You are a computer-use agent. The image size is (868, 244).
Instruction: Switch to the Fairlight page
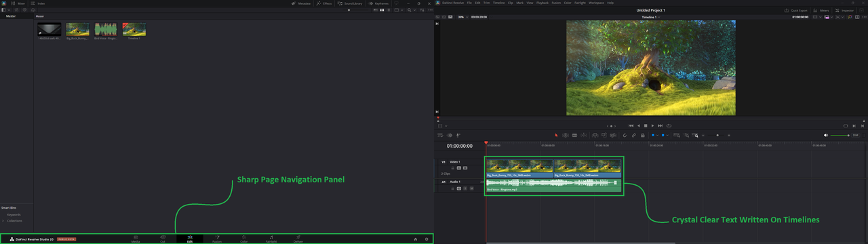point(271,239)
